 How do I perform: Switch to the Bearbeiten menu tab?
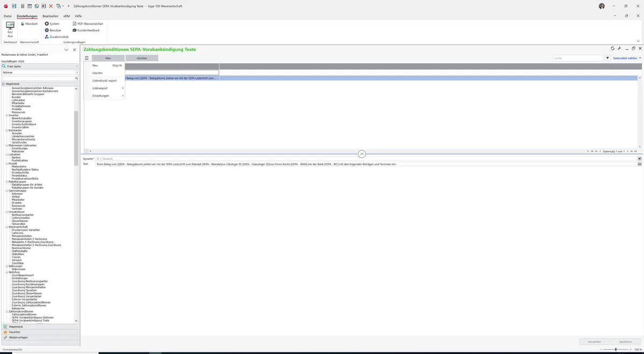50,16
